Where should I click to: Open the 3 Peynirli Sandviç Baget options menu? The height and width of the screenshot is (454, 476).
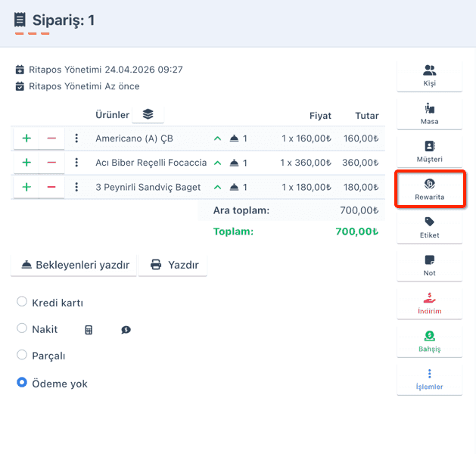(x=76, y=187)
